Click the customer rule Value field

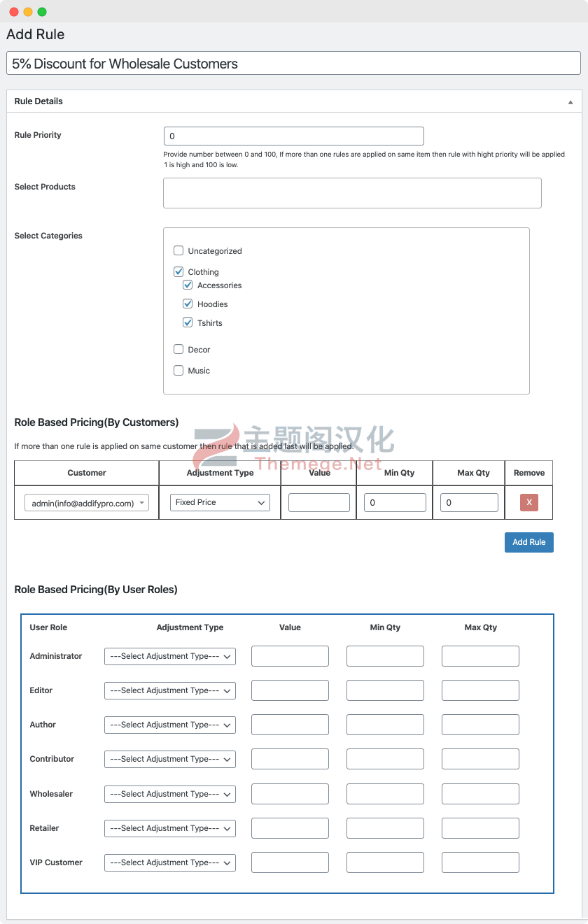pos(319,502)
